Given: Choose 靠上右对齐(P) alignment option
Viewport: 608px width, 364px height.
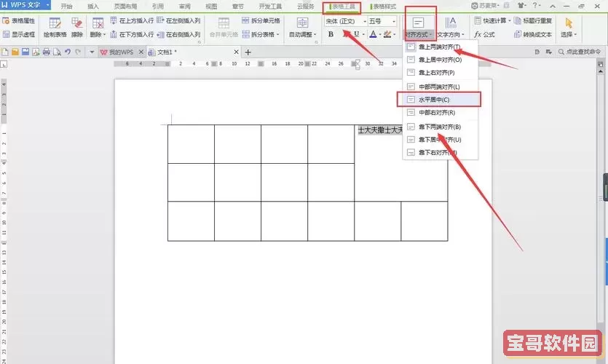Looking at the screenshot, I should tap(440, 73).
